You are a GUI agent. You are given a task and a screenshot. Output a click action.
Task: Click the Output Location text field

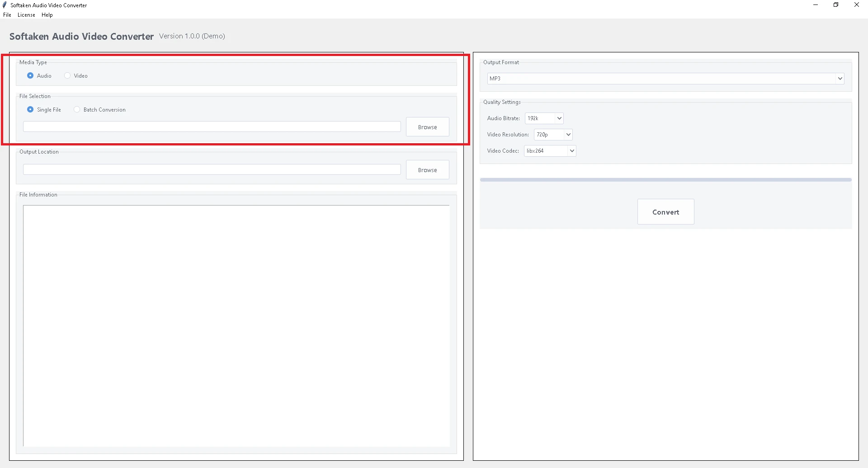212,169
